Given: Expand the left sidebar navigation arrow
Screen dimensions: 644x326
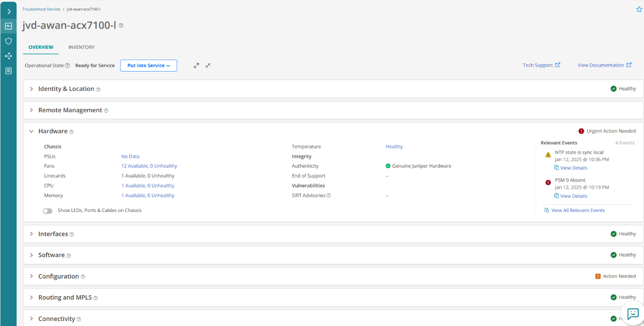Looking at the screenshot, I should pyautogui.click(x=9, y=12).
